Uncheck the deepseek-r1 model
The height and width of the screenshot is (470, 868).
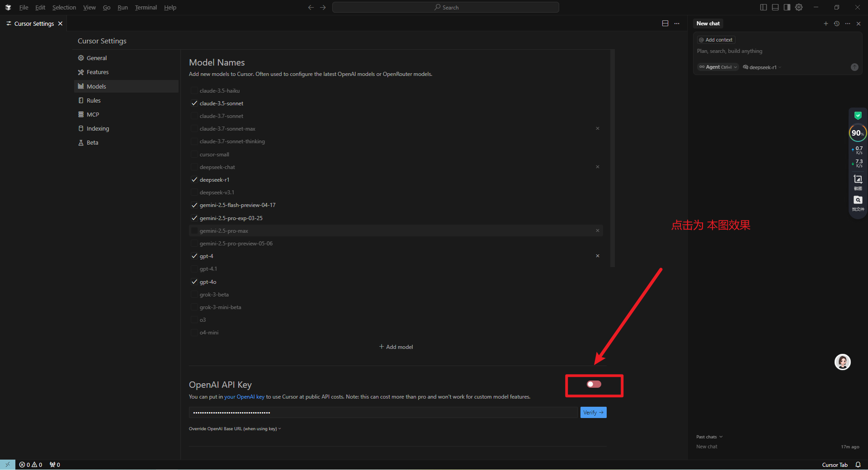tap(194, 180)
